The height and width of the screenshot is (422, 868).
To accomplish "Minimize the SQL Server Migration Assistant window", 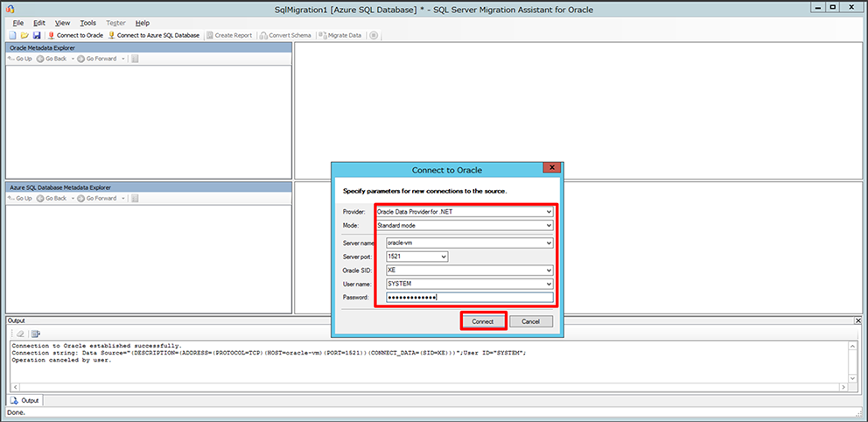I will coord(818,7).
